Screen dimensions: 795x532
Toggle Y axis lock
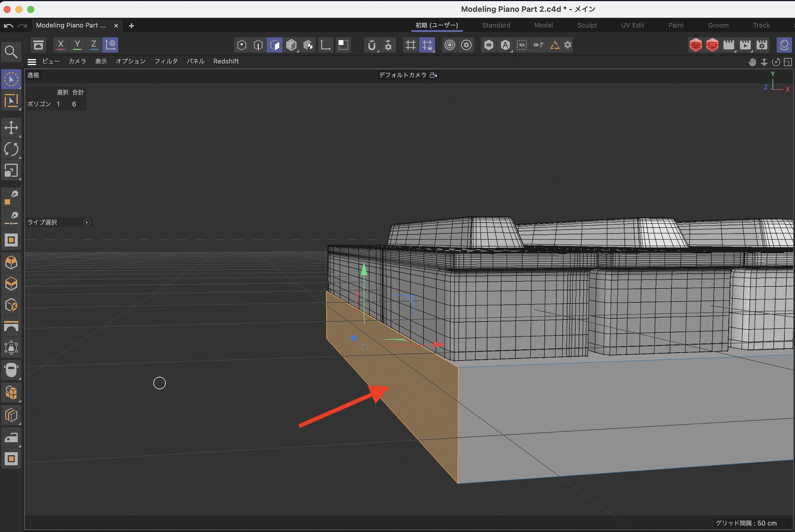pyautogui.click(x=77, y=45)
